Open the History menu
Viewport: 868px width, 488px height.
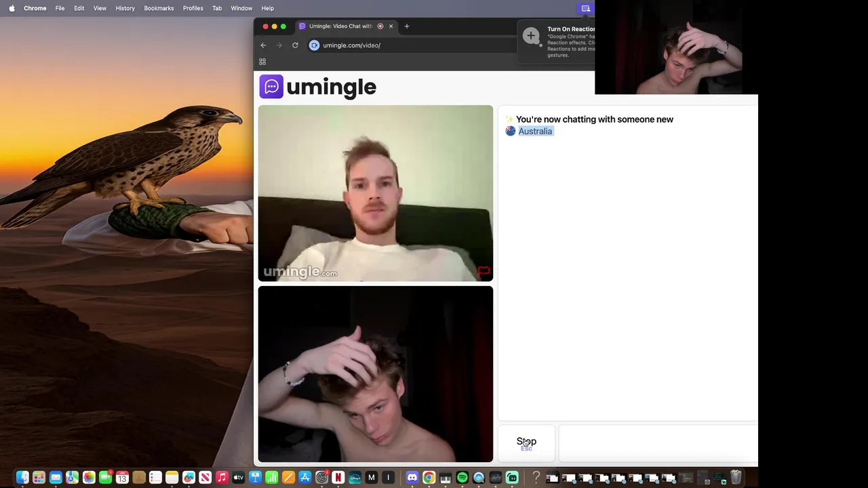[x=125, y=8]
